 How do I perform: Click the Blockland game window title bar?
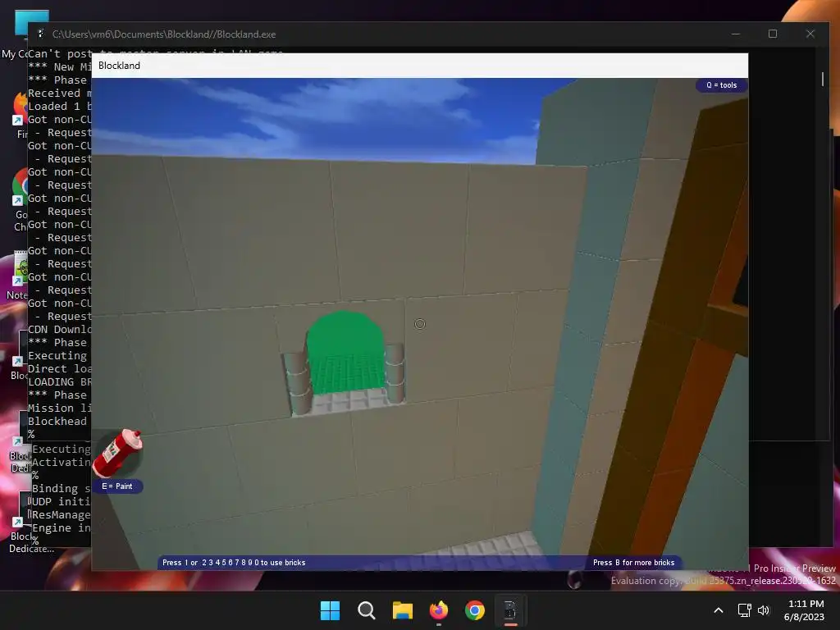[x=419, y=66]
